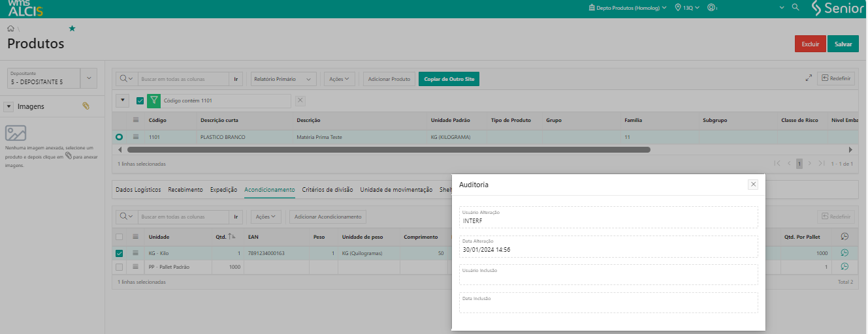The width and height of the screenshot is (868, 334).
Task: Open Ações menu in products toolbar
Action: 339,79
